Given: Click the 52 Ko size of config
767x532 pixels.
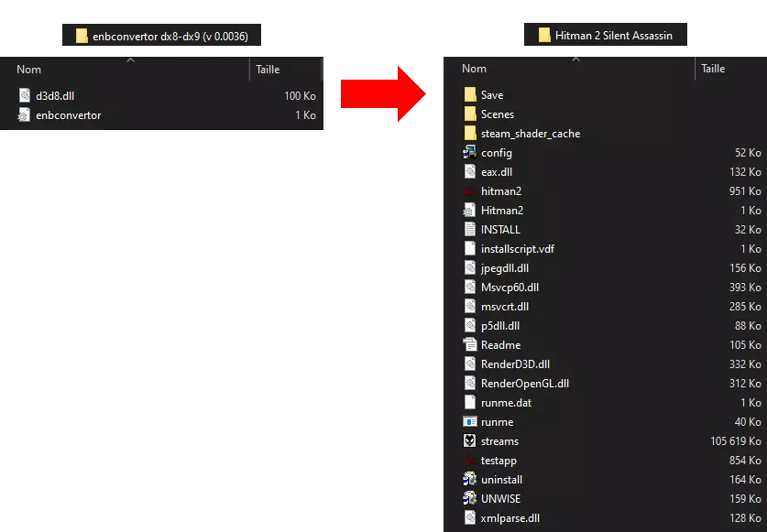Looking at the screenshot, I should [748, 153].
